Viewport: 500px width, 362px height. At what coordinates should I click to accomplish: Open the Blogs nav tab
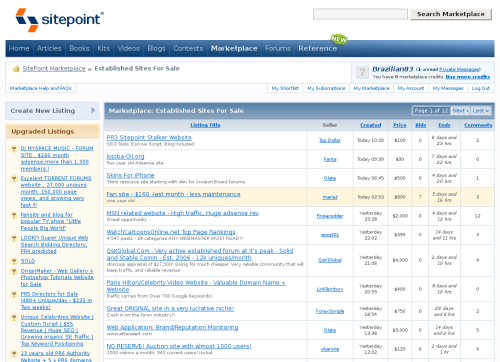point(156,48)
